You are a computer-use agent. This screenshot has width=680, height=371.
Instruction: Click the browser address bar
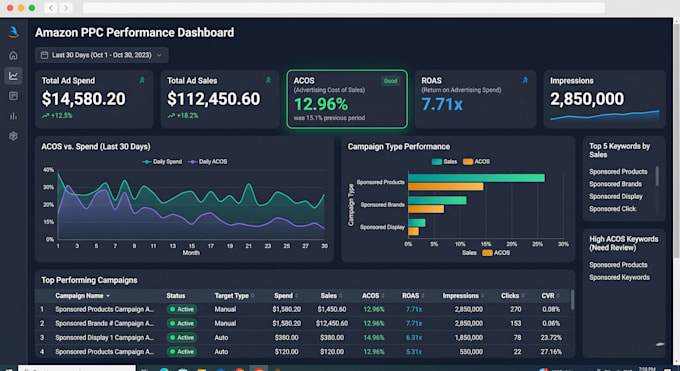click(x=343, y=8)
